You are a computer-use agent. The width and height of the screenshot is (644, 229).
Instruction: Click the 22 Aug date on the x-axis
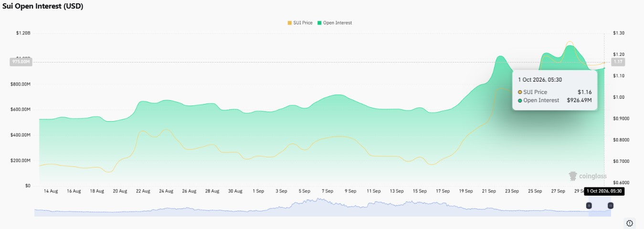click(x=143, y=191)
